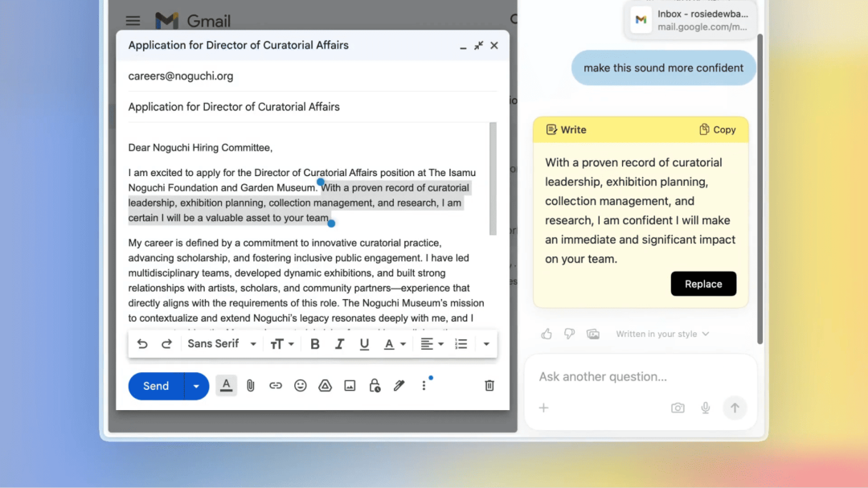Open text alignment dropdown
This screenshot has width=868, height=488.
(x=432, y=344)
